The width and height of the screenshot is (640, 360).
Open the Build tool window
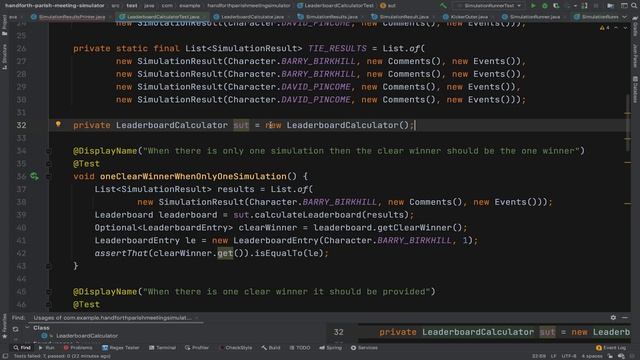tap(271, 348)
